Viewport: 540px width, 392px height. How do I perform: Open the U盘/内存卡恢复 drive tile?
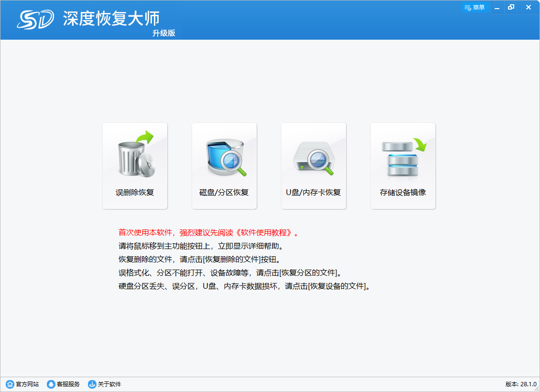(313, 166)
